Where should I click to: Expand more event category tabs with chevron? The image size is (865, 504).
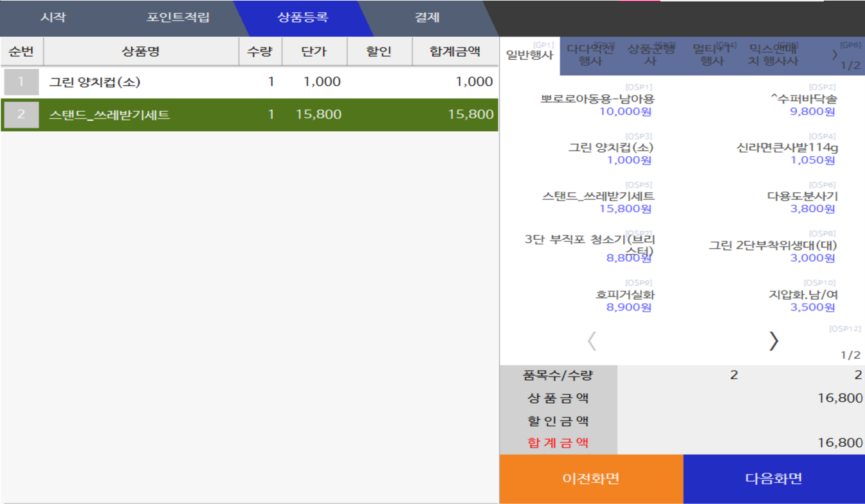coord(835,55)
